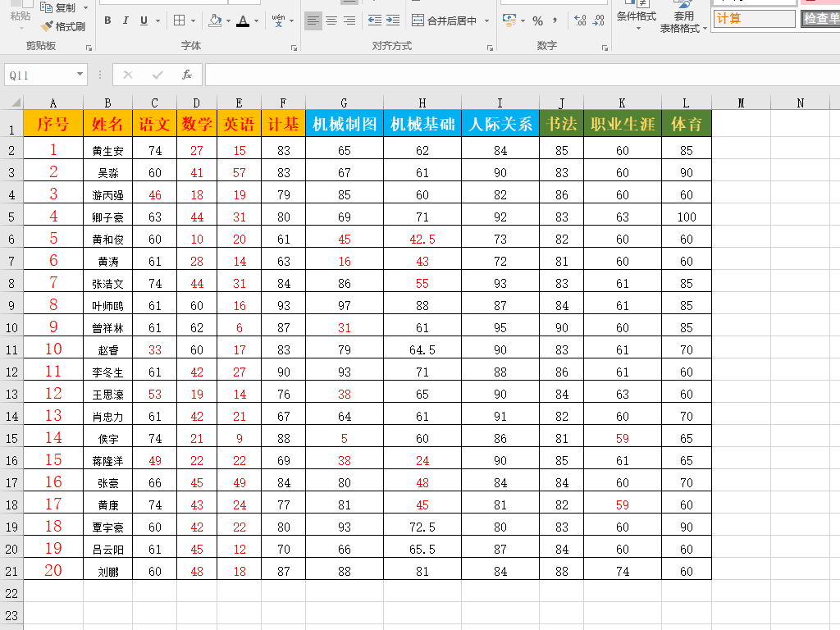Increase indent icon

coord(393,21)
